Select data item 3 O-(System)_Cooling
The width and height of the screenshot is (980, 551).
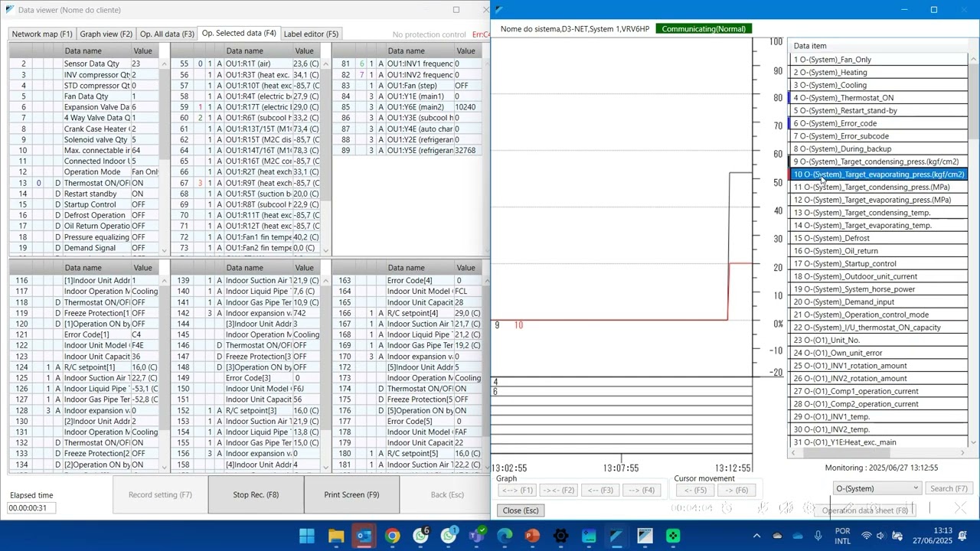878,85
